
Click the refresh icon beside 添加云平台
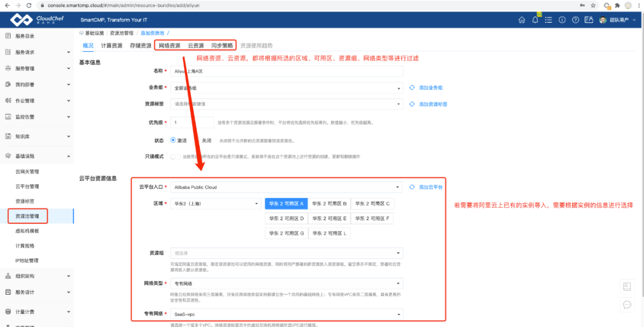click(412, 187)
